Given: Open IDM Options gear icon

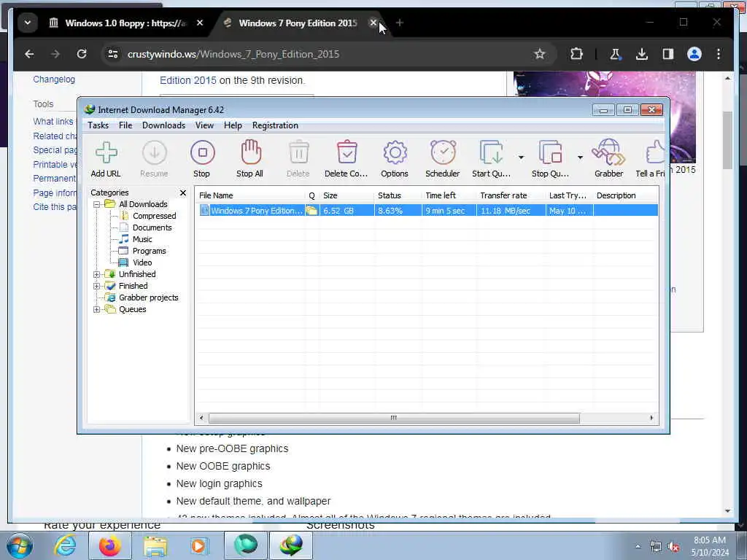Looking at the screenshot, I should pyautogui.click(x=395, y=158).
